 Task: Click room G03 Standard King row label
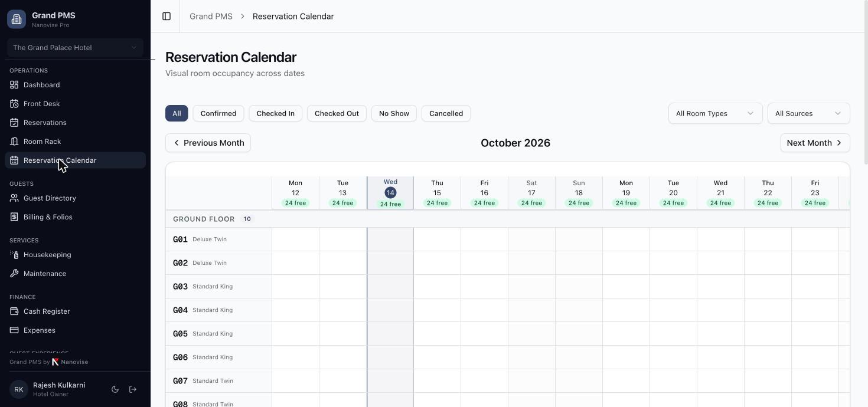[x=218, y=287]
